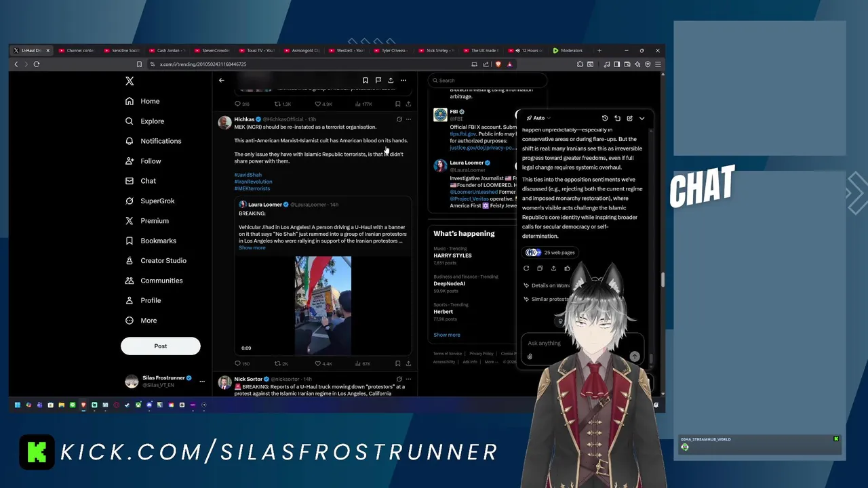Share the Grok response with upload icon
The height and width of the screenshot is (488, 868).
[553, 268]
